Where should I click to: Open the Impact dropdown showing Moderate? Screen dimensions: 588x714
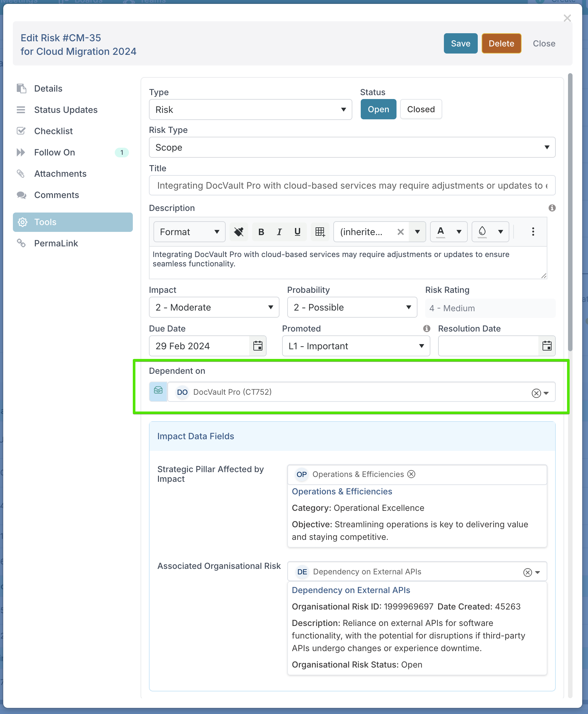(x=214, y=307)
